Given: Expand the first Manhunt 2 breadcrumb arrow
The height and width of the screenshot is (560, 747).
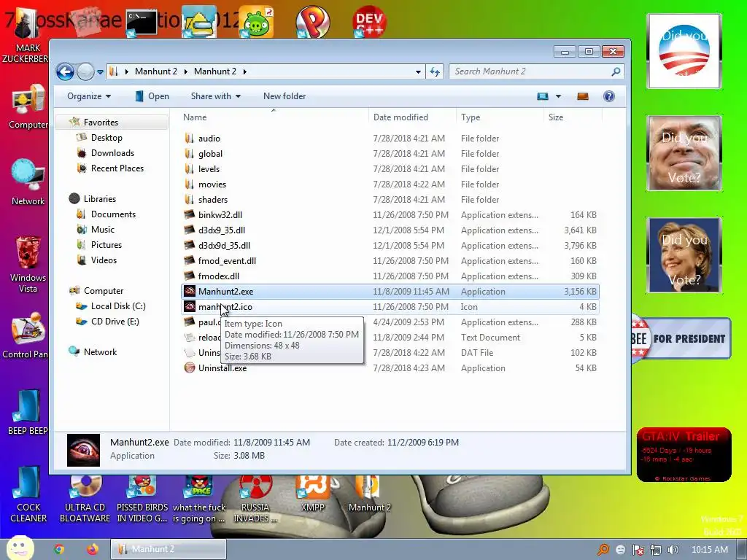Looking at the screenshot, I should click(x=185, y=71).
